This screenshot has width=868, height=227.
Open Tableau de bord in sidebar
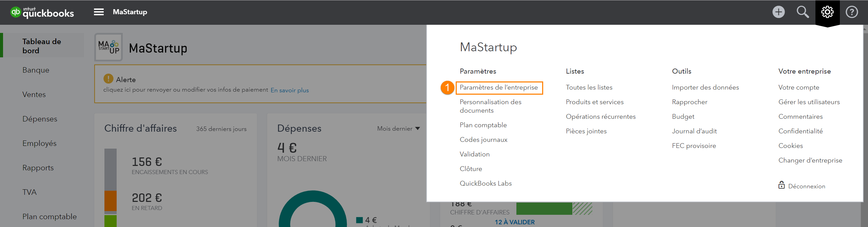point(42,45)
